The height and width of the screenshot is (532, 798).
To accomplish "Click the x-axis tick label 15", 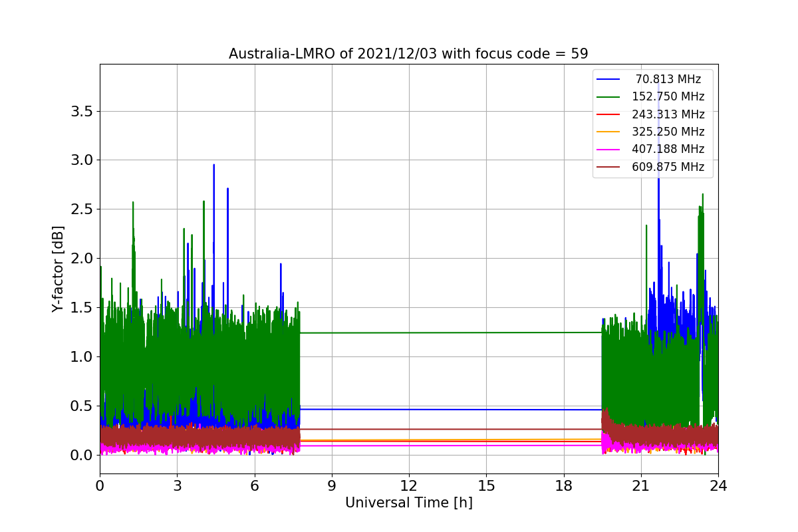I will (x=486, y=485).
